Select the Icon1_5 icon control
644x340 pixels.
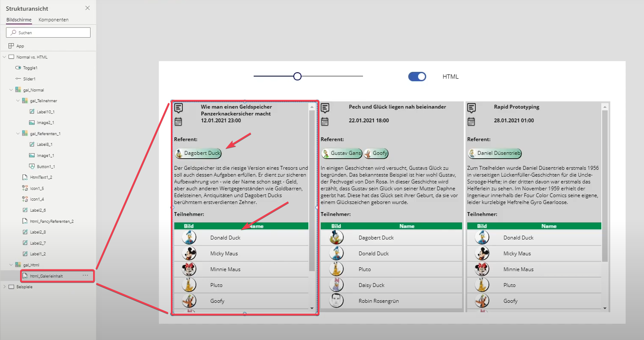point(25,188)
